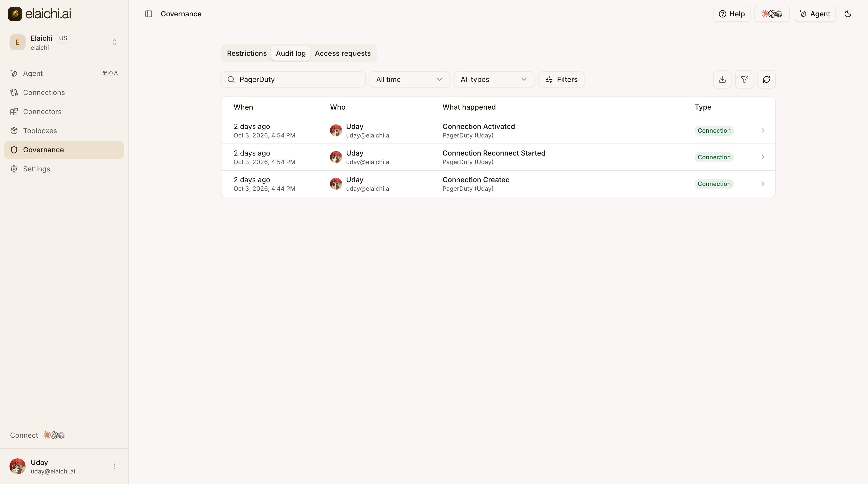Viewport: 868px width, 484px height.
Task: Open the All types dropdown
Action: tap(494, 80)
